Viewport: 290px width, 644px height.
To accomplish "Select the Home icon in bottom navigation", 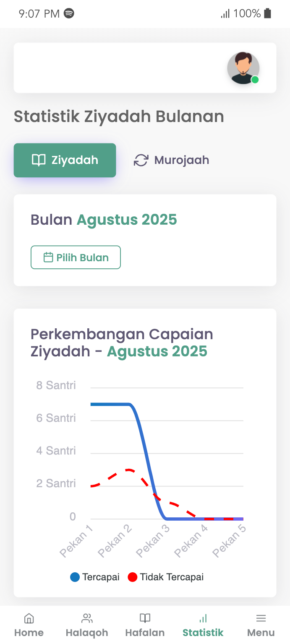I will (x=29, y=618).
